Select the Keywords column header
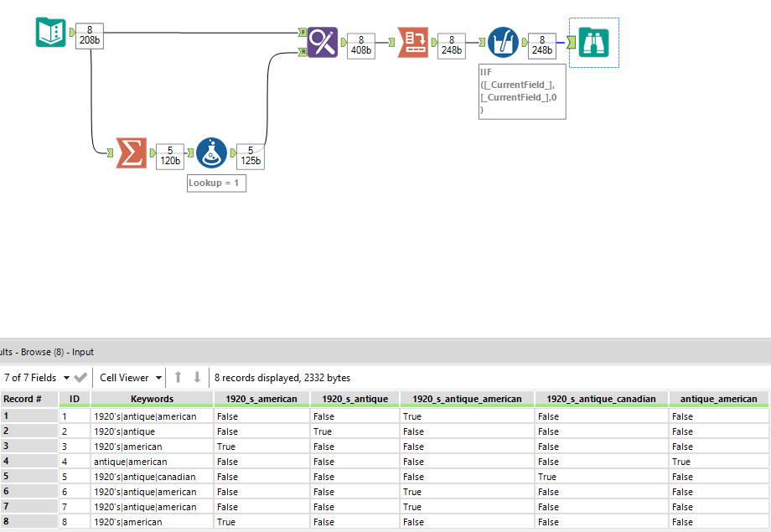The height and width of the screenshot is (532, 771). 152,399
